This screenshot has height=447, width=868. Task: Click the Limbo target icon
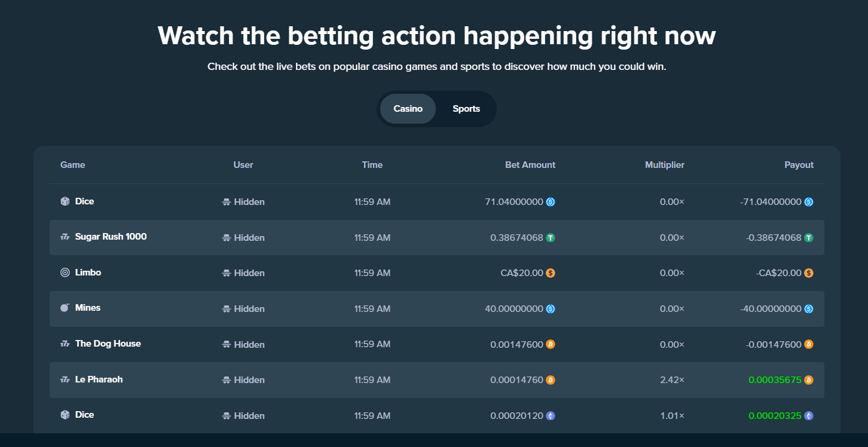click(x=65, y=273)
